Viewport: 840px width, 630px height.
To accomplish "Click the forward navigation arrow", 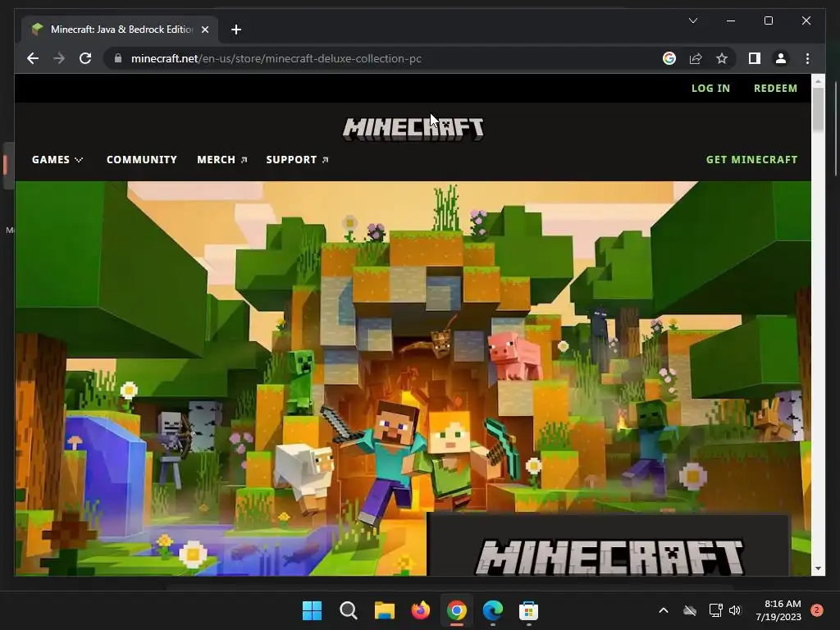I will 59,58.
